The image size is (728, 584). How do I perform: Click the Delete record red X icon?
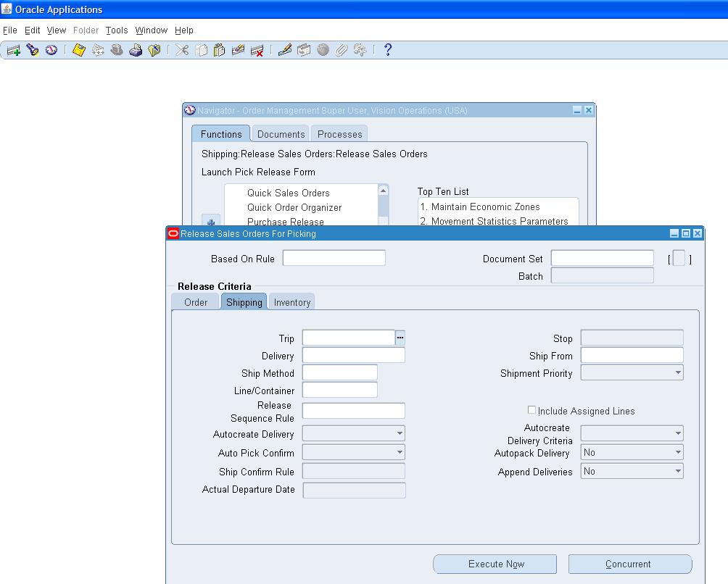tap(257, 50)
